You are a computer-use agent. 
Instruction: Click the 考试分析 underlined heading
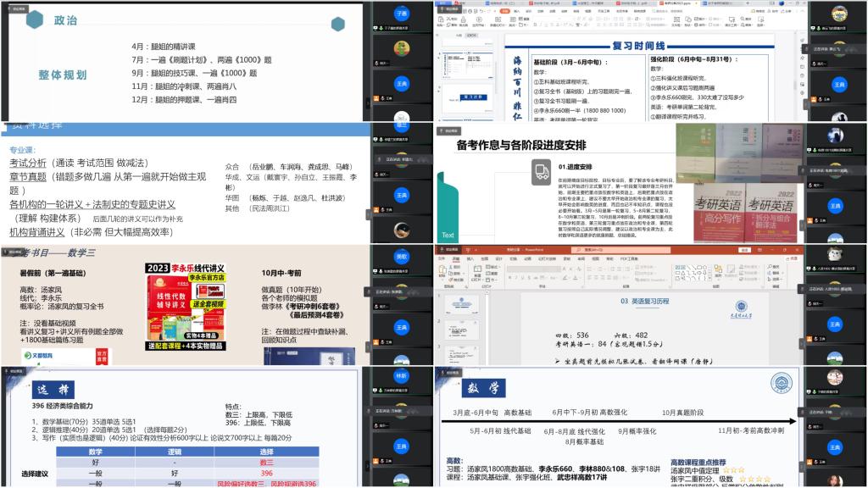tap(28, 163)
